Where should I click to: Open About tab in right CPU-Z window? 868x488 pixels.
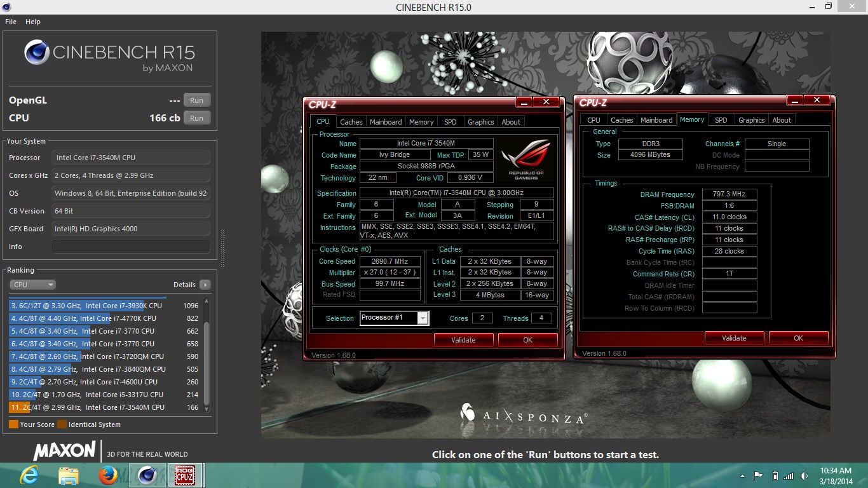click(x=782, y=120)
